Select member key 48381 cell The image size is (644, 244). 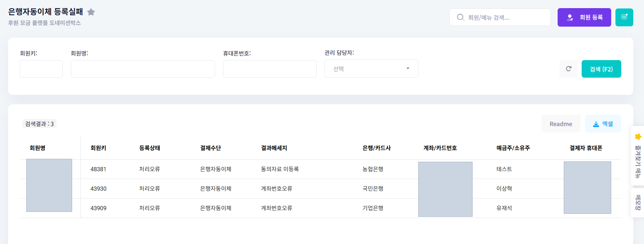pos(98,169)
